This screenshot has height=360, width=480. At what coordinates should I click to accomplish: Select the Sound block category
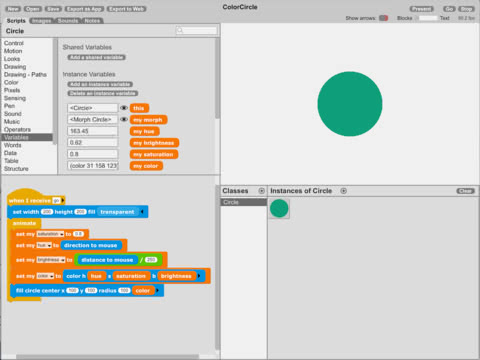click(13, 114)
